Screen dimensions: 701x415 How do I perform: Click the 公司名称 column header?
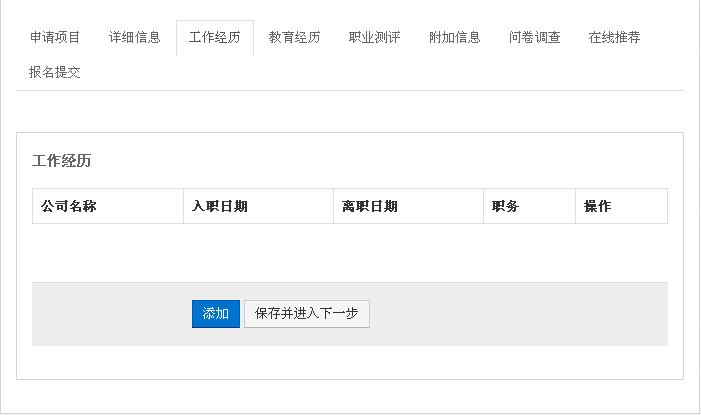tap(108, 206)
